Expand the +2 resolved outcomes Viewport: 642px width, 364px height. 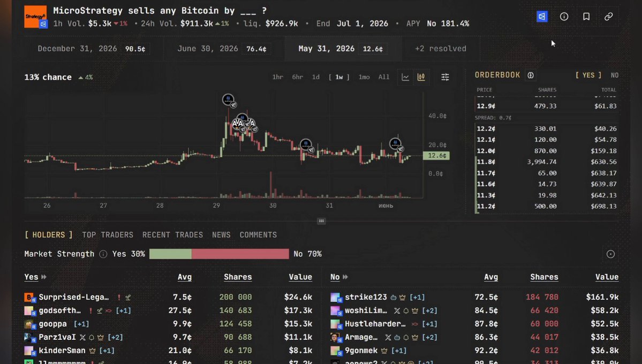441,49
